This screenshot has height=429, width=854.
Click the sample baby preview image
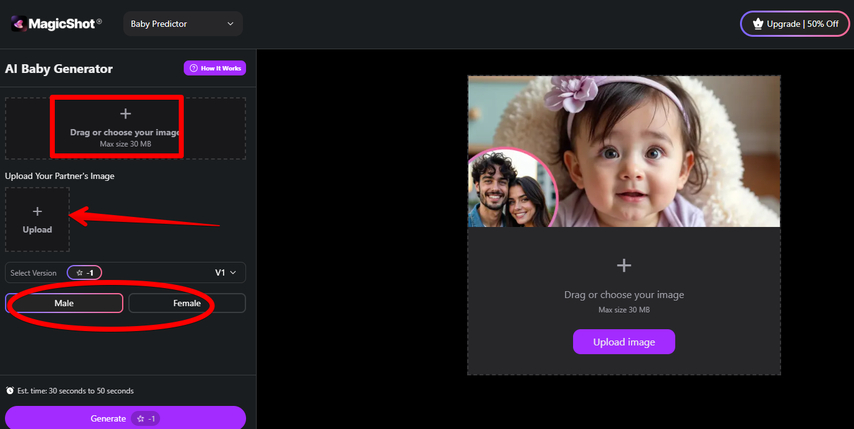point(624,151)
